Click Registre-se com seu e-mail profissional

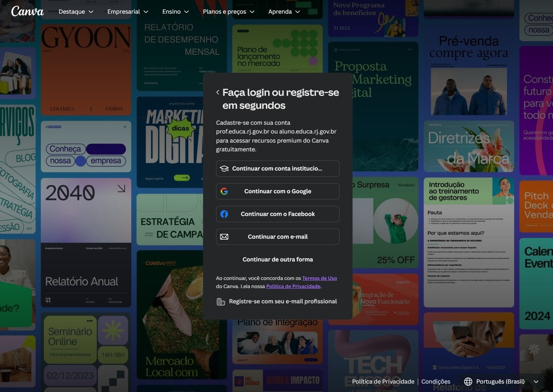277,301
